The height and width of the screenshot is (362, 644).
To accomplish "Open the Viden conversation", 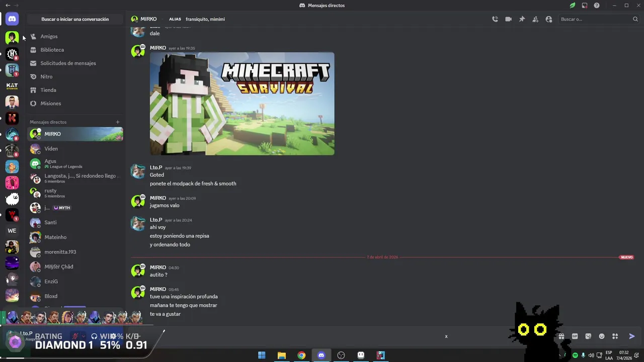I will tap(75, 149).
